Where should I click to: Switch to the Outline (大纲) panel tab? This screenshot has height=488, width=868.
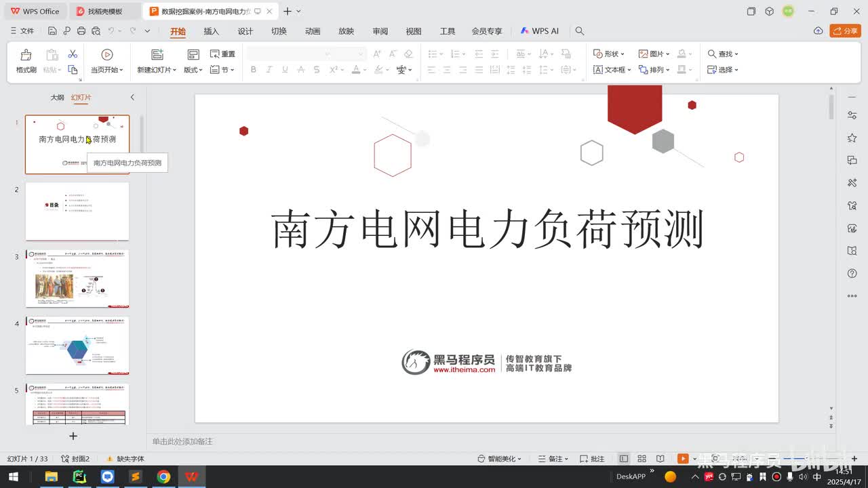tap(57, 98)
